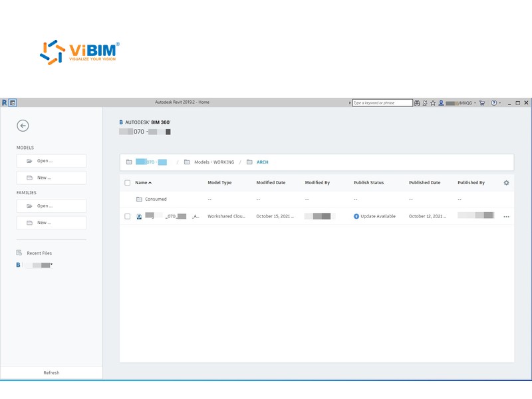Click the user account sign-in icon
This screenshot has width=532, height=399.
tap(441, 102)
